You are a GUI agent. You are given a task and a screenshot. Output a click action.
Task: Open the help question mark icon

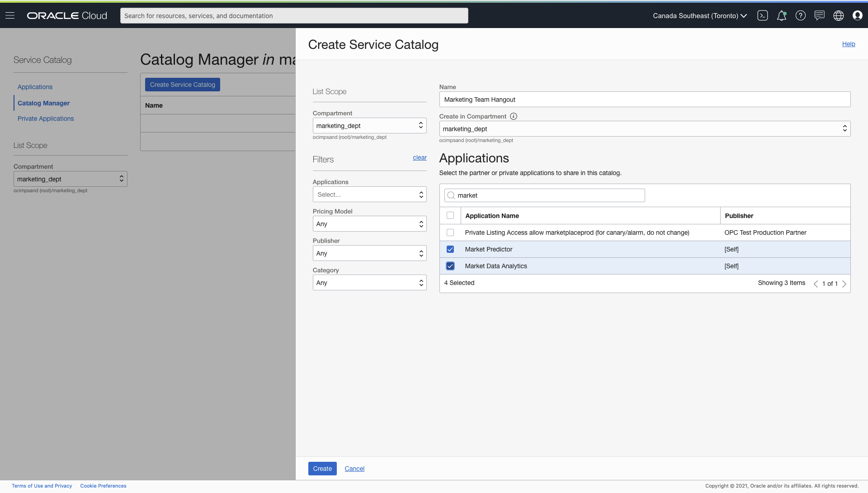801,15
